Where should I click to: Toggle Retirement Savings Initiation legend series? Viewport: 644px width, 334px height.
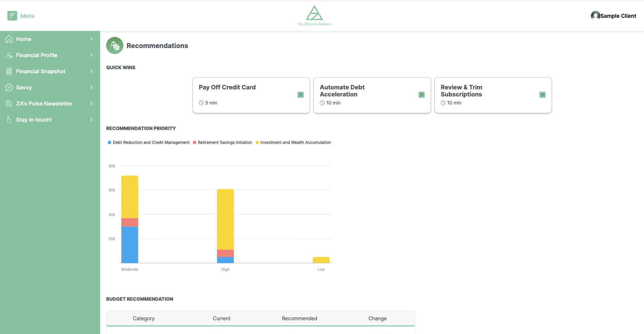click(222, 142)
